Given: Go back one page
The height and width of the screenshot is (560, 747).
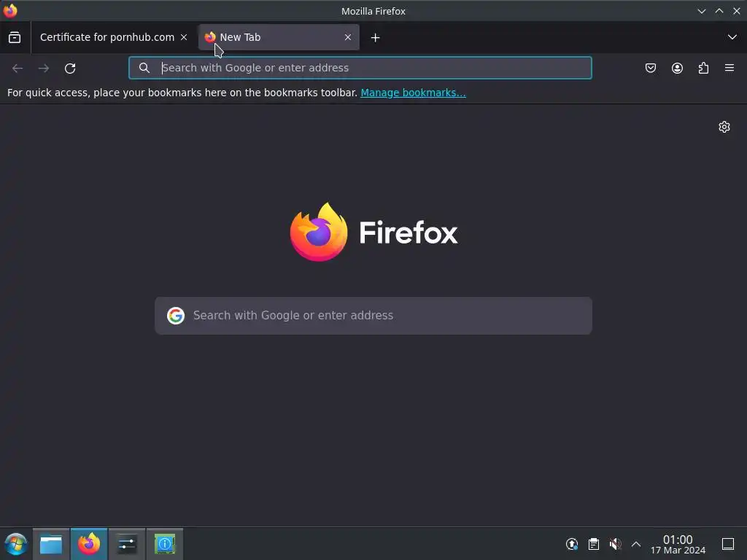Looking at the screenshot, I should [18, 68].
